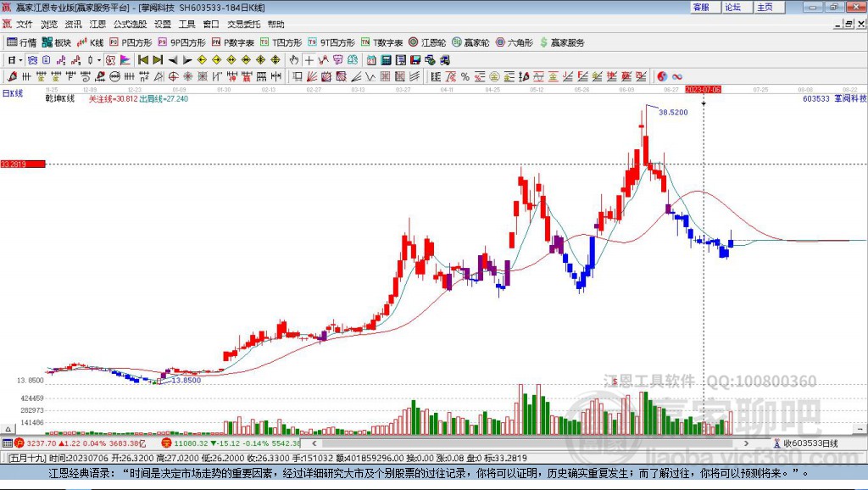Click the 13.8500 low price label on chart

click(x=186, y=381)
